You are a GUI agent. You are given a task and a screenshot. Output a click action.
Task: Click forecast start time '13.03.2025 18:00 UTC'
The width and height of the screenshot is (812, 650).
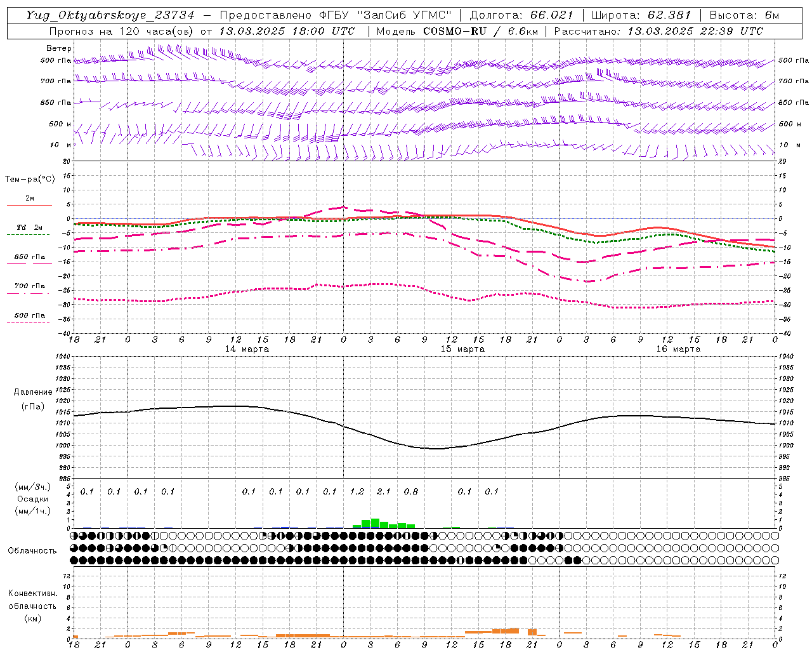[x=287, y=31]
